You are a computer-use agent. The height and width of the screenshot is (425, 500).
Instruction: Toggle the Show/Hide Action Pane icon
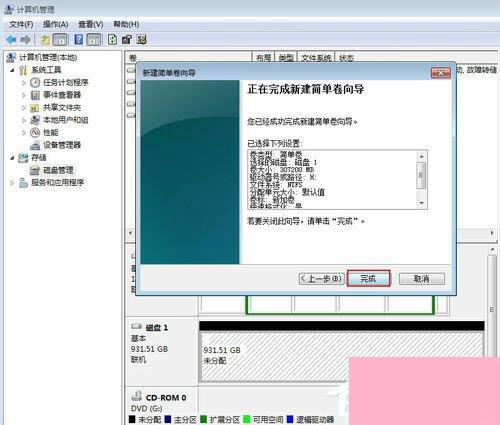(x=94, y=40)
